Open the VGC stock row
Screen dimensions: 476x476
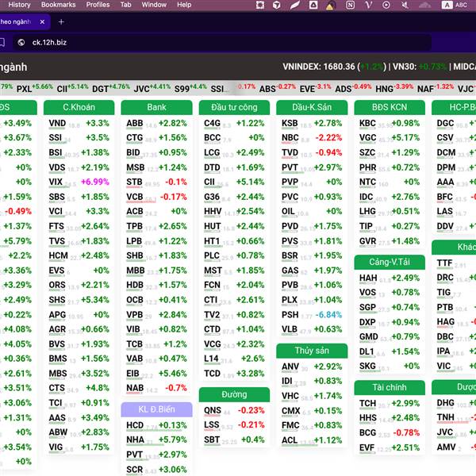point(390,138)
